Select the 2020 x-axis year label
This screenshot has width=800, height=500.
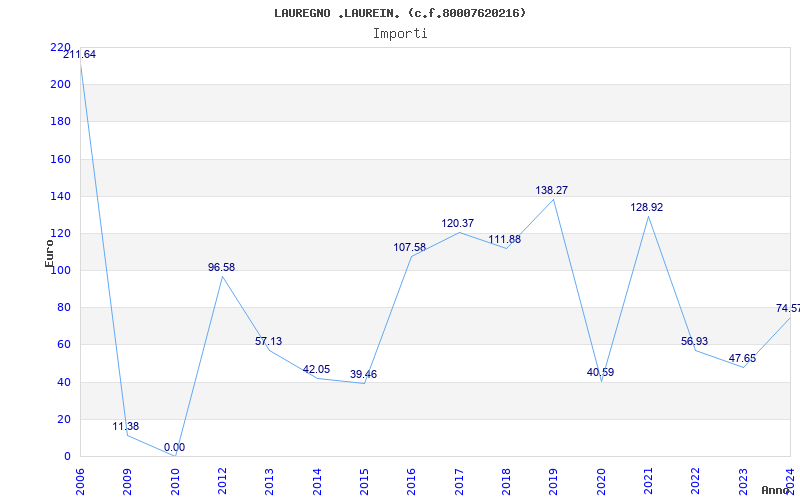click(601, 481)
